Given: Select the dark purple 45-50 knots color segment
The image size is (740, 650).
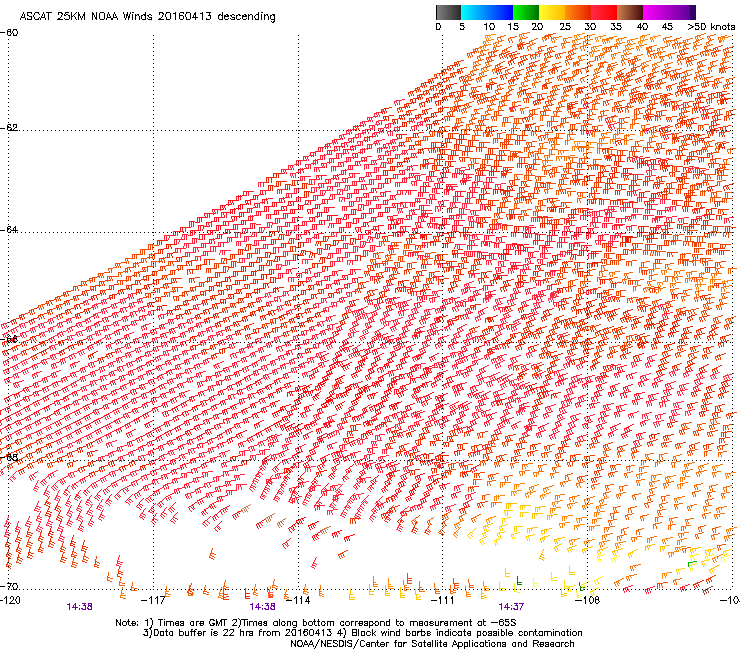Looking at the screenshot, I should click(682, 12).
